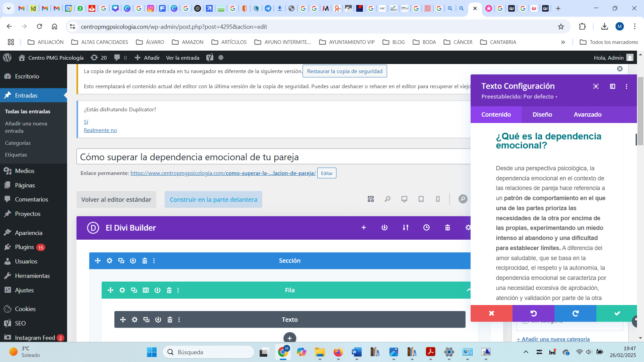Click Windows Start button
644x362 pixels.
[x=152, y=352]
